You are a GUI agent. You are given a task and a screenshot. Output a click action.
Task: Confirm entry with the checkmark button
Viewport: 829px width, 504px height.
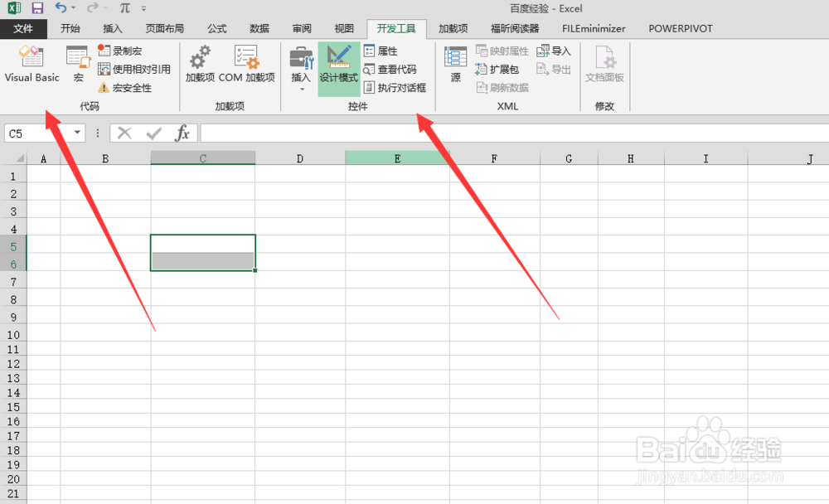154,133
